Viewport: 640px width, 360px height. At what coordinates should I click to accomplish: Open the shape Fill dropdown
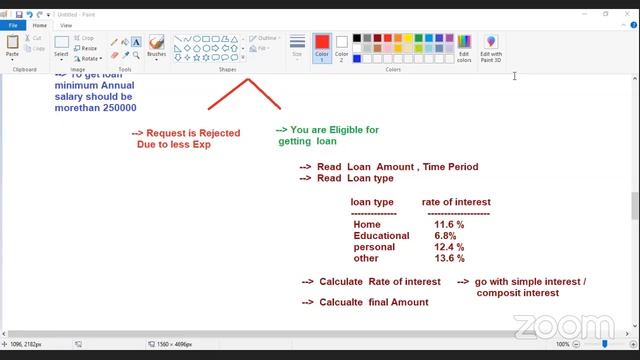[259, 49]
